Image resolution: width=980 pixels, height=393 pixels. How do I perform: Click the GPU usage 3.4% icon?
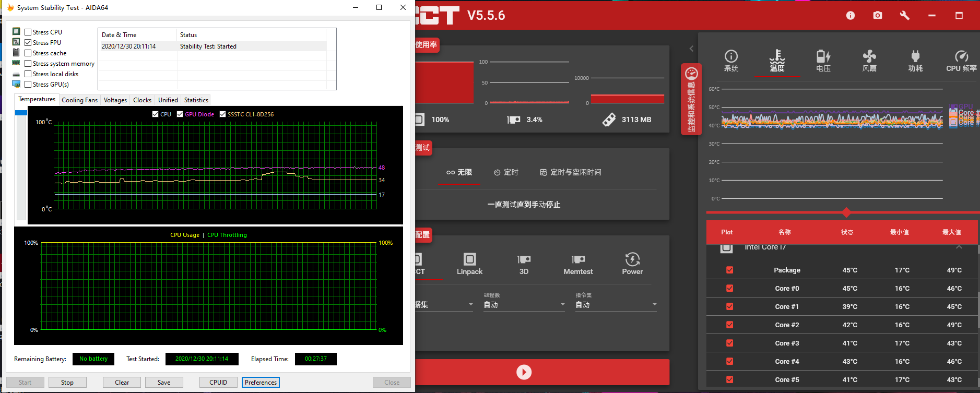click(x=514, y=120)
